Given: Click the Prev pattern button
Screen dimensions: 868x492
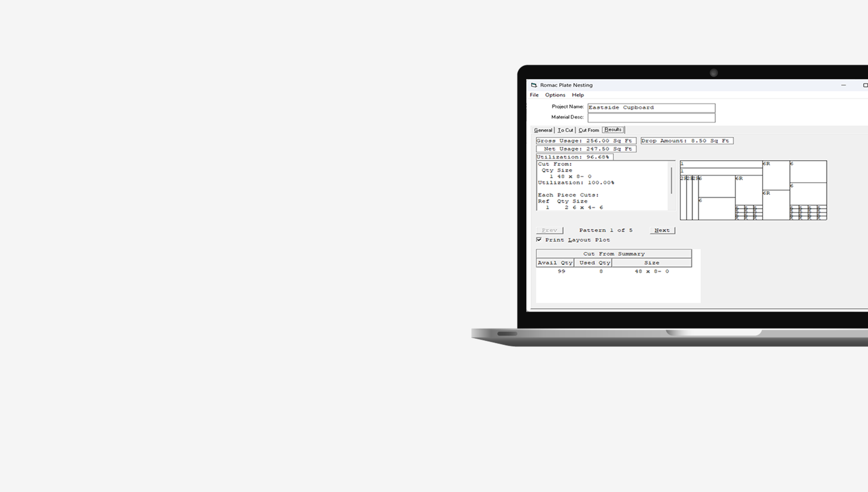Looking at the screenshot, I should point(549,231).
